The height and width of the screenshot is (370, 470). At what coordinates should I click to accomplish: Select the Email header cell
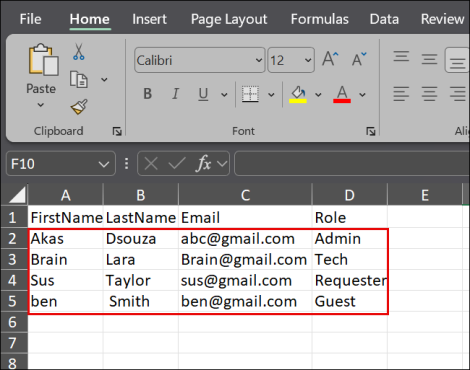pyautogui.click(x=245, y=217)
